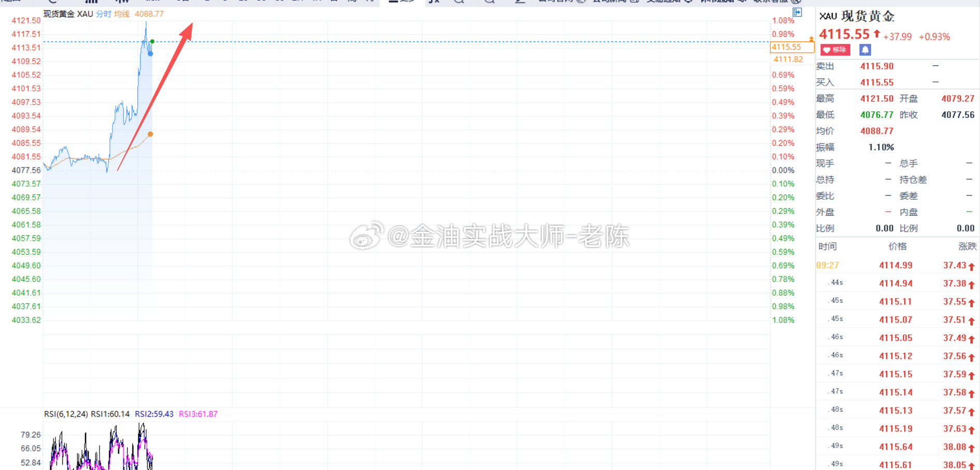Click the large 4115.55 quote price

click(x=844, y=34)
